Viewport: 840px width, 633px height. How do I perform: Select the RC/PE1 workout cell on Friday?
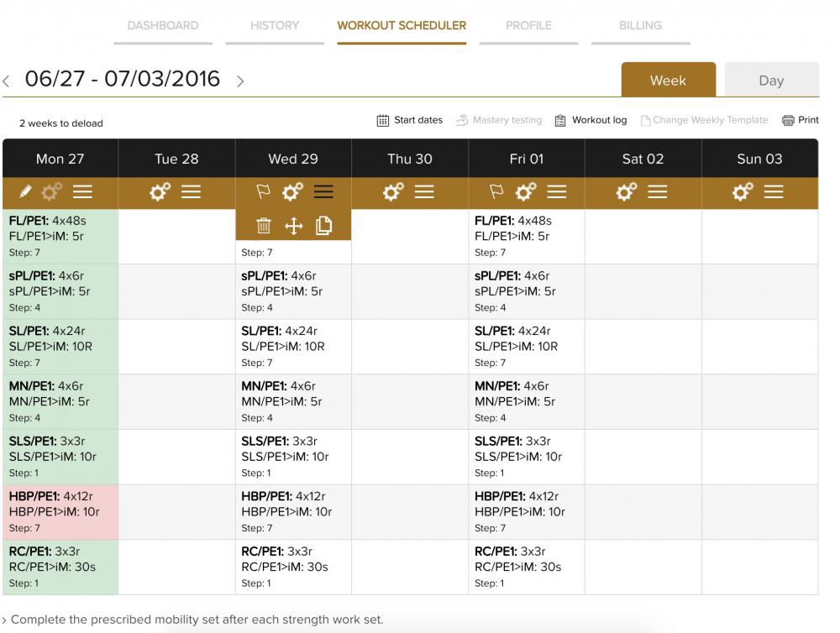click(x=527, y=568)
